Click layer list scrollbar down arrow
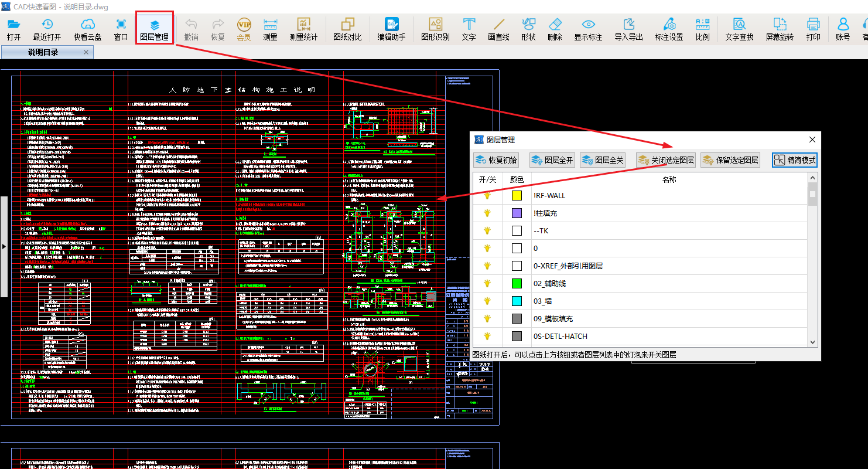868x469 pixels. point(812,342)
